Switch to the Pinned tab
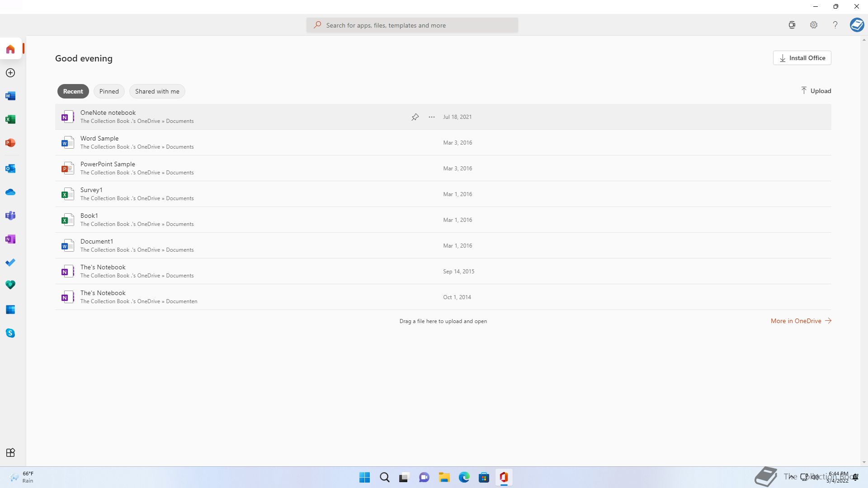 [x=109, y=91]
